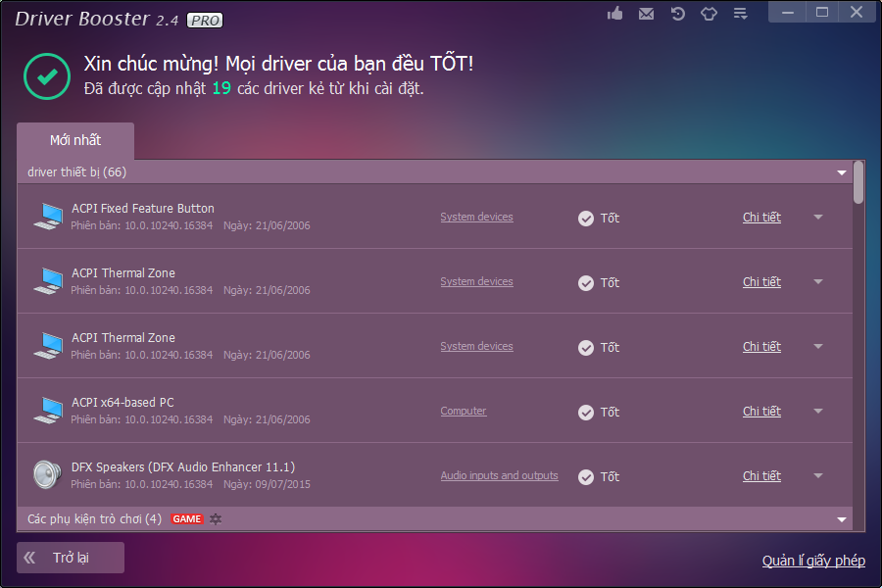
Task: Click the Computer category link
Action: point(463,411)
